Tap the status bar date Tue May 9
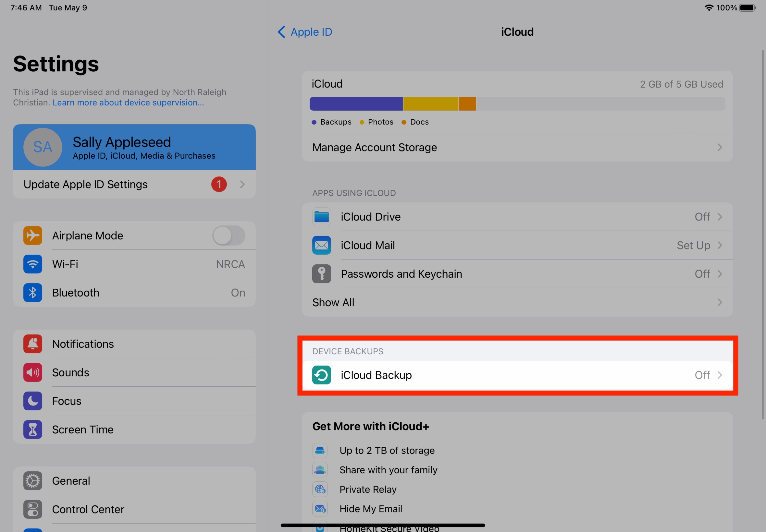766x532 pixels. pyautogui.click(x=68, y=8)
